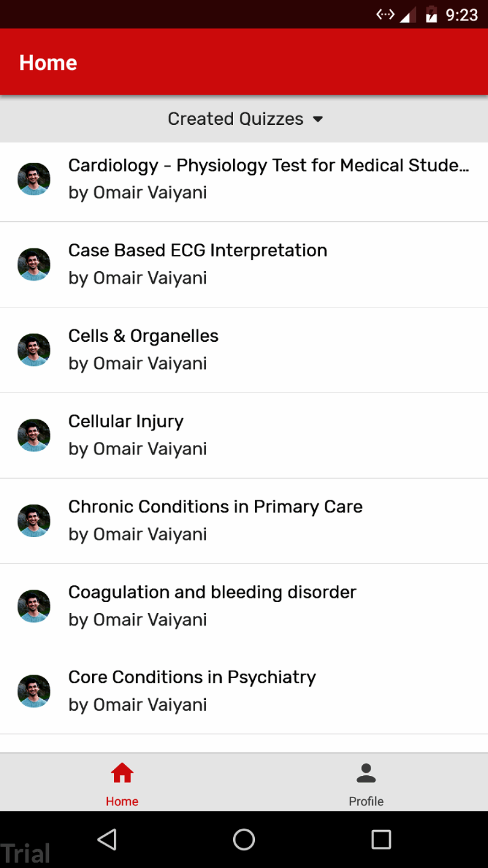
Task: Tap avatar next to Cells & Organelles
Action: [x=34, y=350]
